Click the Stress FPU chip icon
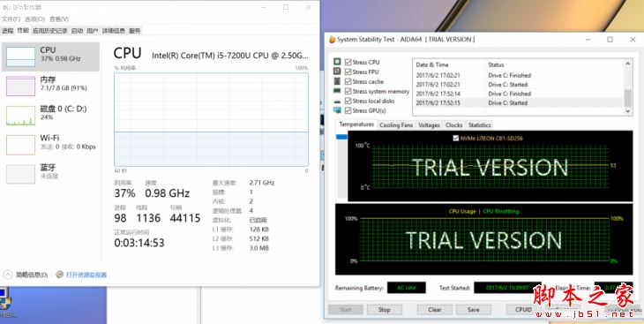644x324 pixels. [x=337, y=72]
